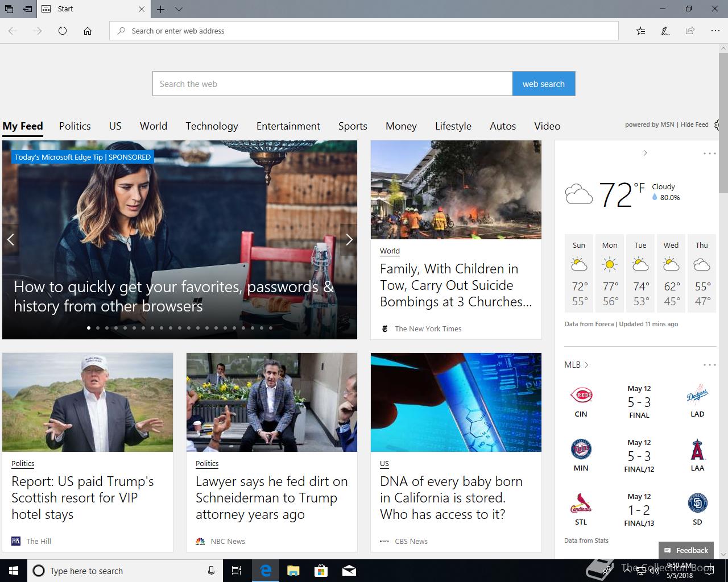The image size is (728, 582).
Task: Refresh the current page
Action: tap(63, 31)
